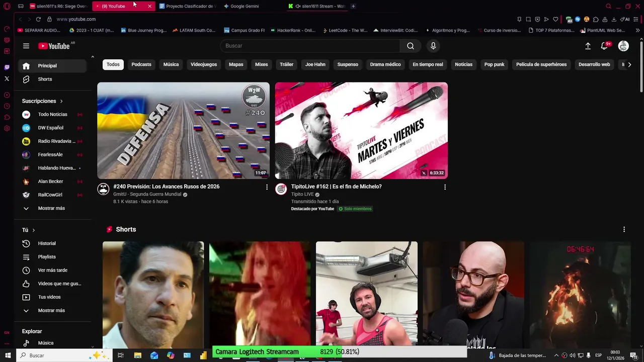This screenshot has height=362, width=644.
Task: Open Videos que me gustan
Action: (52, 284)
